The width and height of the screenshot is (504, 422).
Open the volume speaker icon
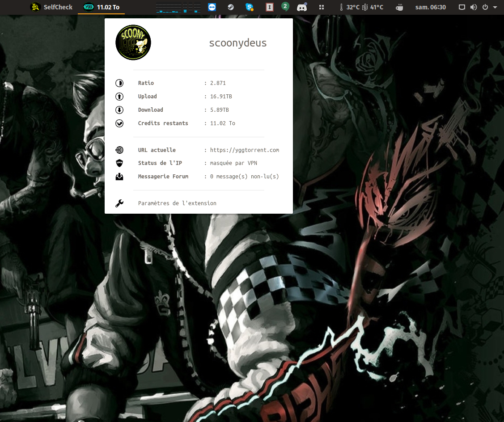(474, 7)
